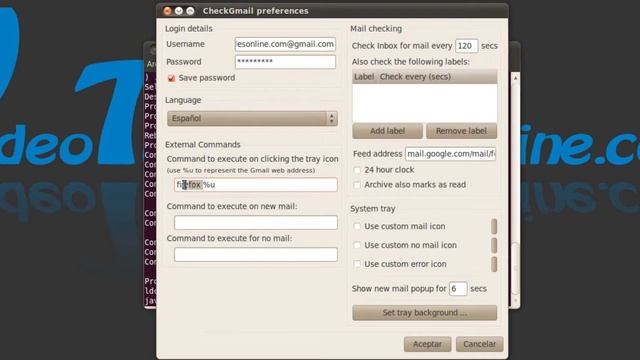Focus the command for no mail field

(x=256, y=254)
